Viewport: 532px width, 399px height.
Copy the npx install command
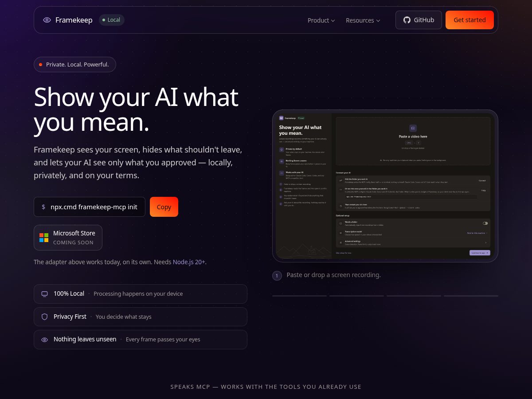tap(164, 207)
